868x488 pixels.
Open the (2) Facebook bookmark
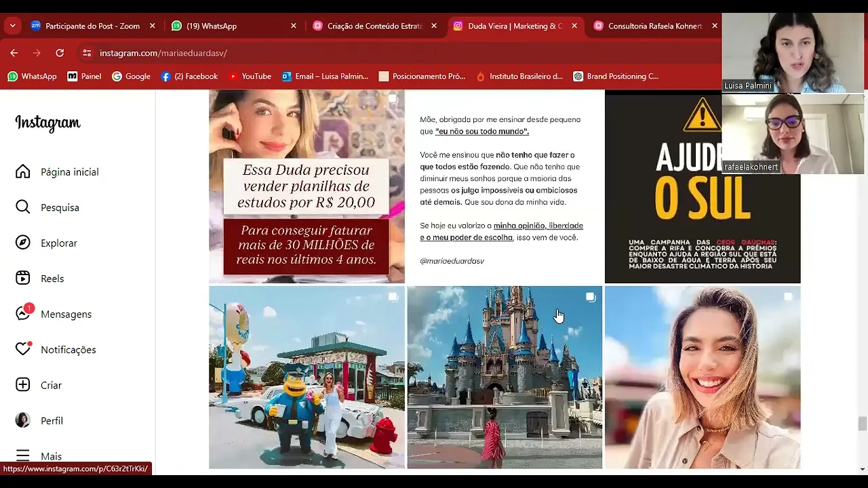[x=189, y=77]
